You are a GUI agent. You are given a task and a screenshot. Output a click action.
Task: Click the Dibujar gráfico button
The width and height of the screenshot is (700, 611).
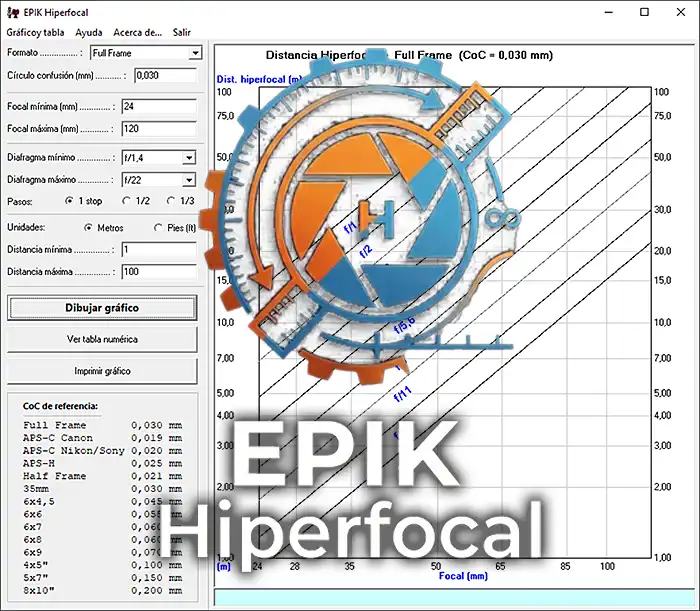pos(102,308)
